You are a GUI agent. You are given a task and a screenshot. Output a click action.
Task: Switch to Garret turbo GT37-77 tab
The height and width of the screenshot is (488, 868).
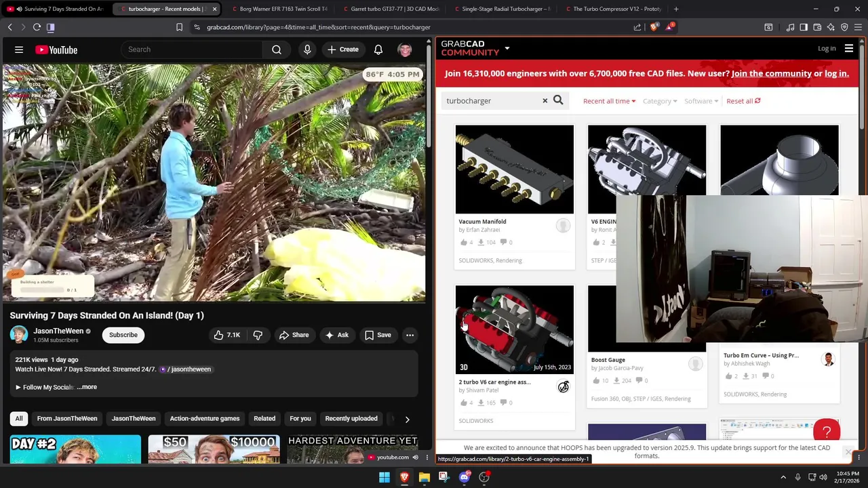(391, 9)
